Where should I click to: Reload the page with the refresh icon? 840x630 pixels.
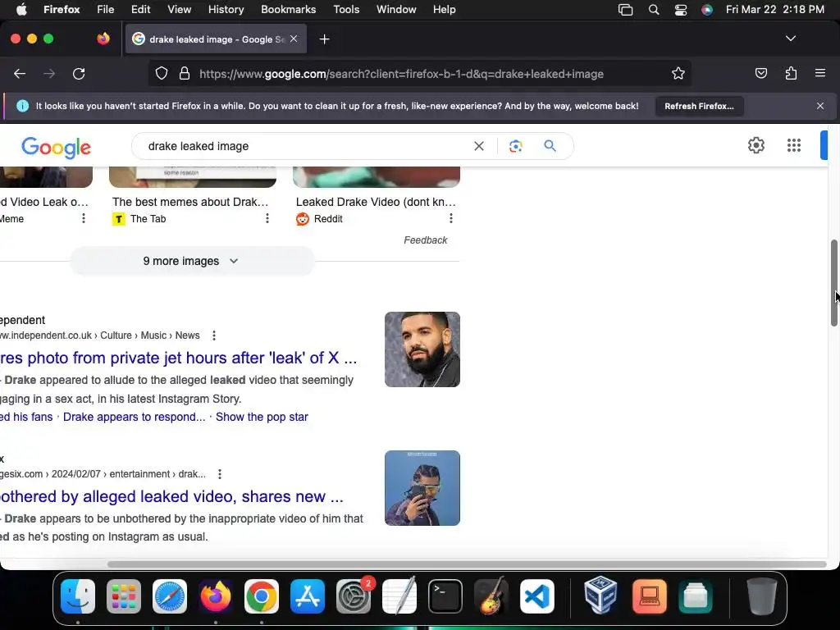79,74
